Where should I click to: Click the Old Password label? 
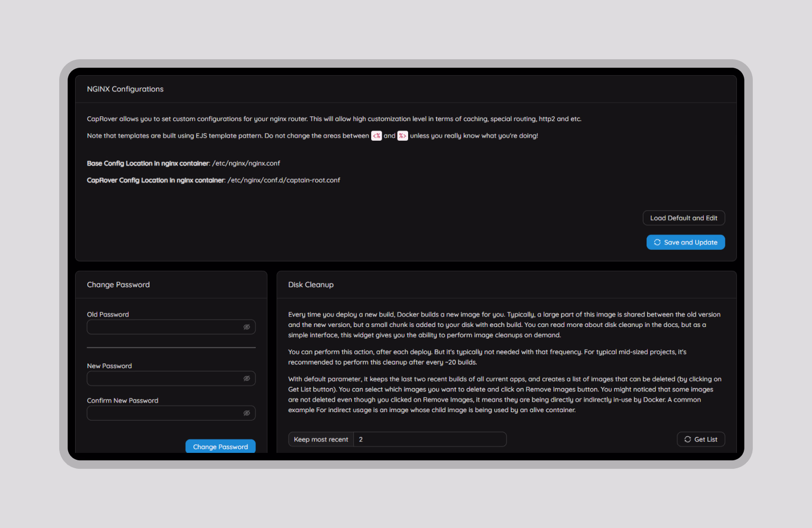pos(108,314)
